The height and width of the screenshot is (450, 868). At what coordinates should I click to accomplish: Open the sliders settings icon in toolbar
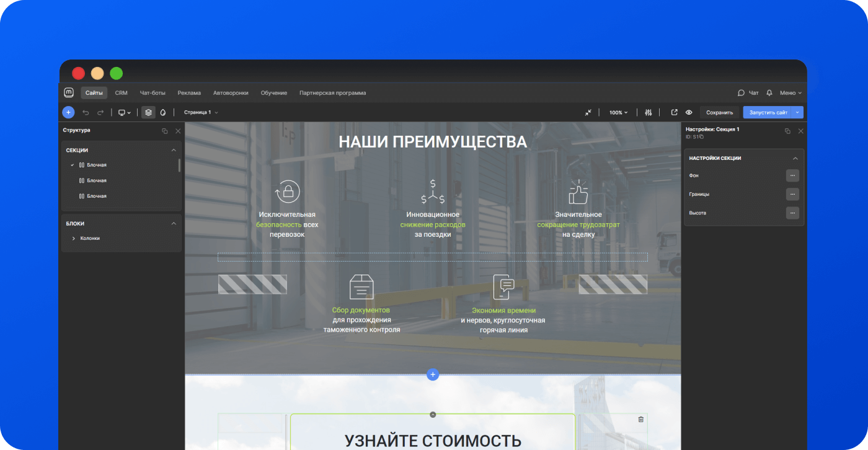coord(649,112)
